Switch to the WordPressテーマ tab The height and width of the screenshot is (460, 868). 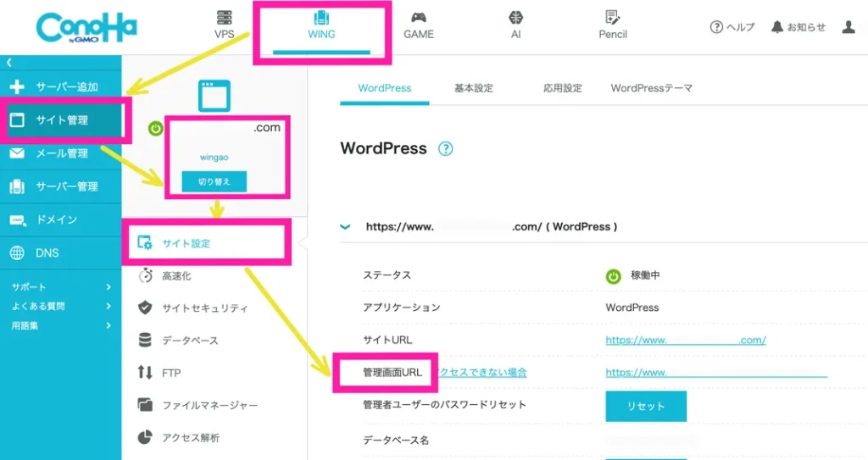(652, 88)
